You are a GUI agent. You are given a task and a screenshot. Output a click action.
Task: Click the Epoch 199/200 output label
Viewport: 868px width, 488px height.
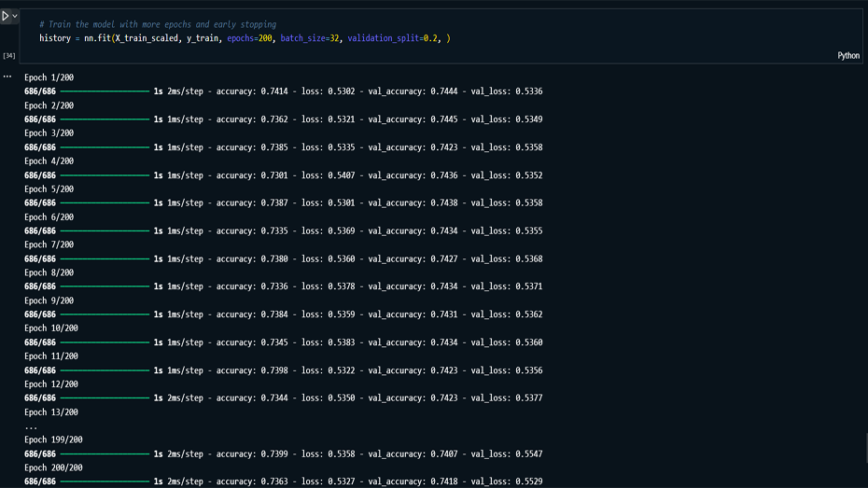point(53,439)
